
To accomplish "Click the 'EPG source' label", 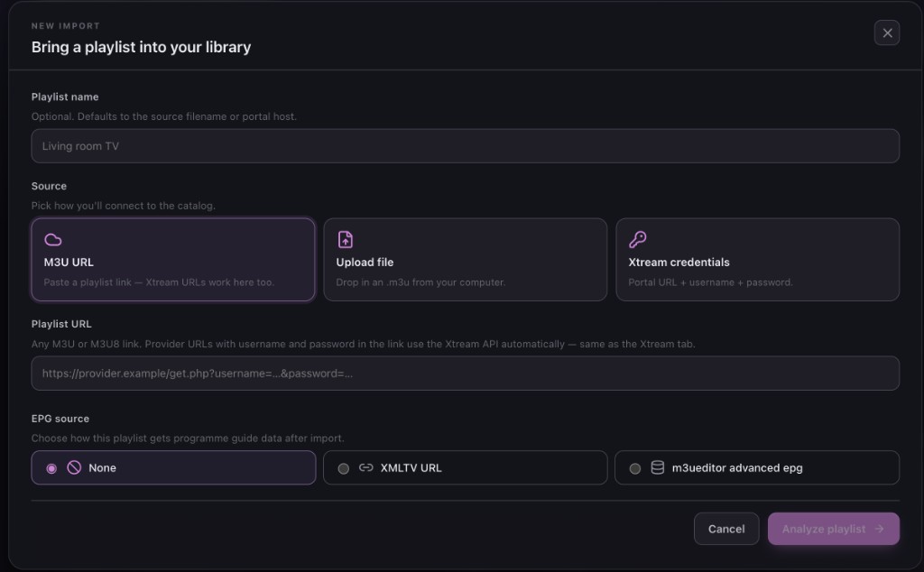I will point(60,419).
